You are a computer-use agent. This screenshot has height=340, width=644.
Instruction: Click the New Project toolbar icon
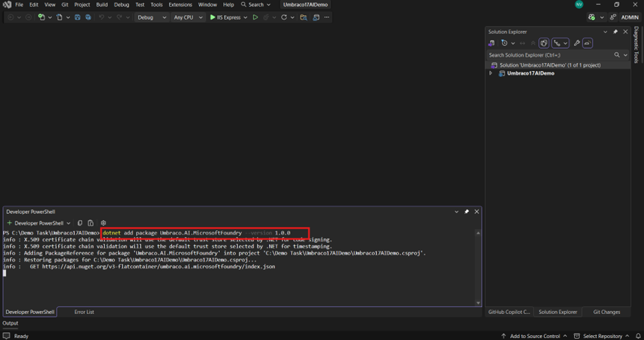pos(42,17)
